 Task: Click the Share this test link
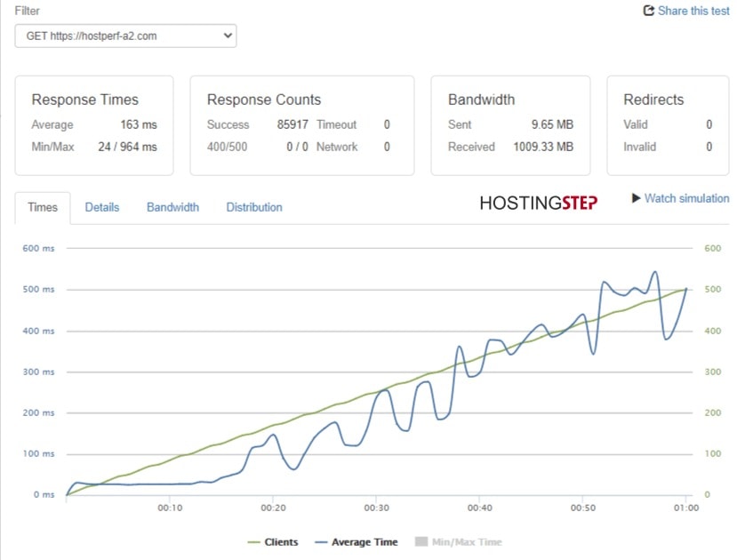coord(693,11)
